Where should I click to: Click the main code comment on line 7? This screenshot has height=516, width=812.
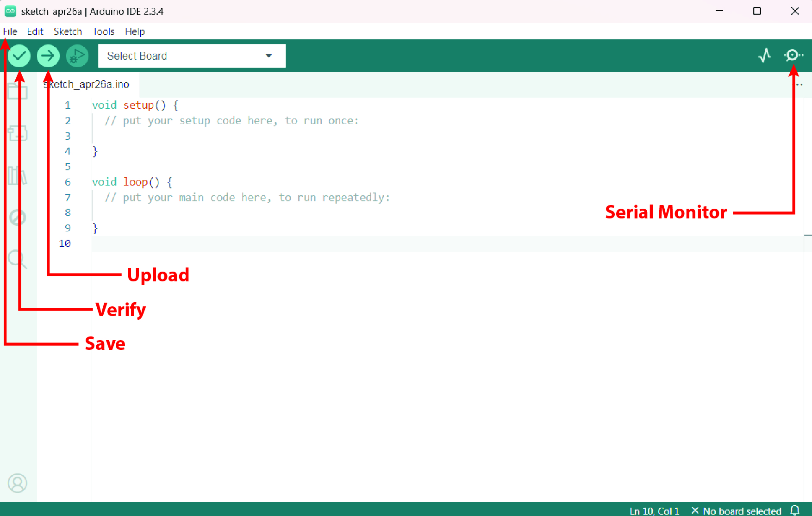click(x=247, y=198)
